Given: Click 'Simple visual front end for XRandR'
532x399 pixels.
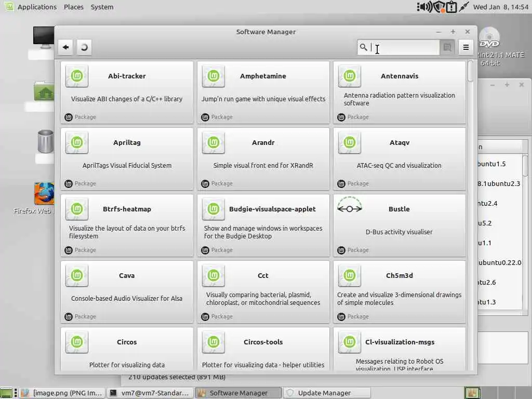Looking at the screenshot, I should point(263,165).
